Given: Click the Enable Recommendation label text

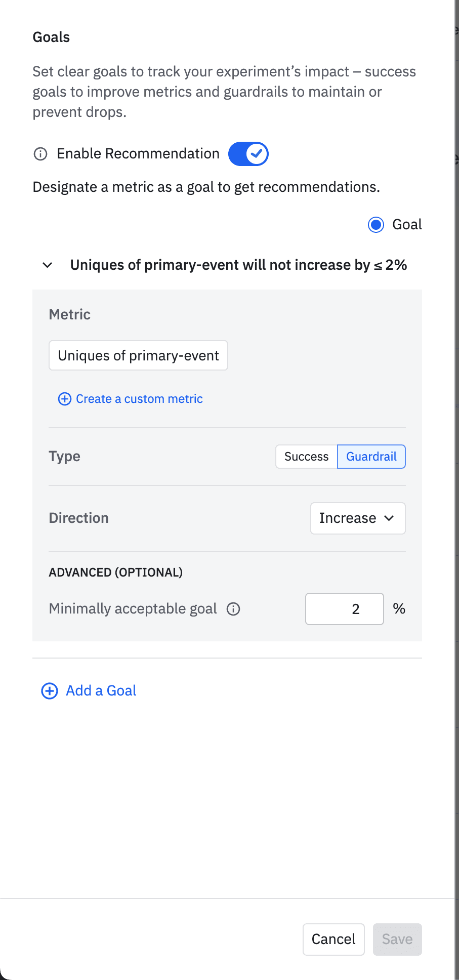Looking at the screenshot, I should click(x=138, y=154).
